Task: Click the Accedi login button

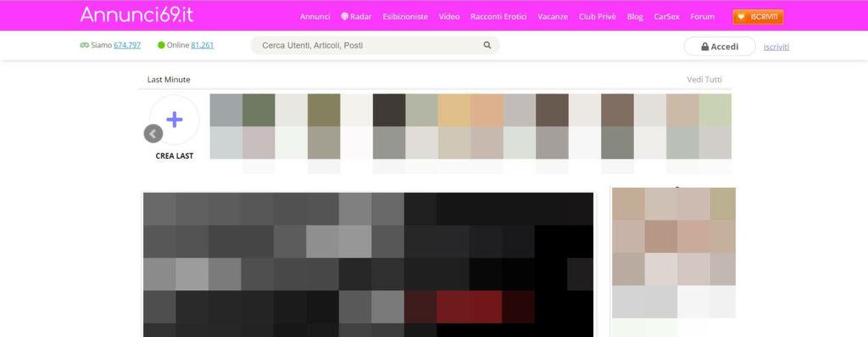Action: pyautogui.click(x=720, y=47)
